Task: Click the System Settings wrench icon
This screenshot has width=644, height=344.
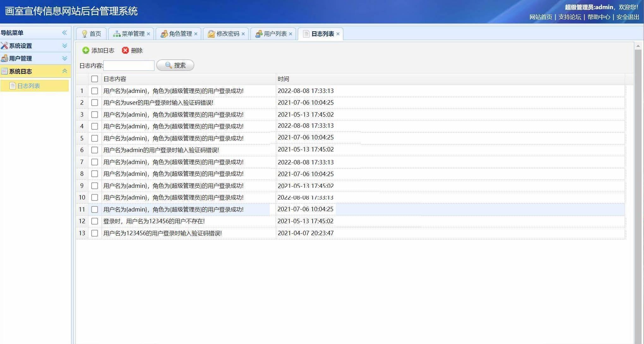Action: (4, 46)
